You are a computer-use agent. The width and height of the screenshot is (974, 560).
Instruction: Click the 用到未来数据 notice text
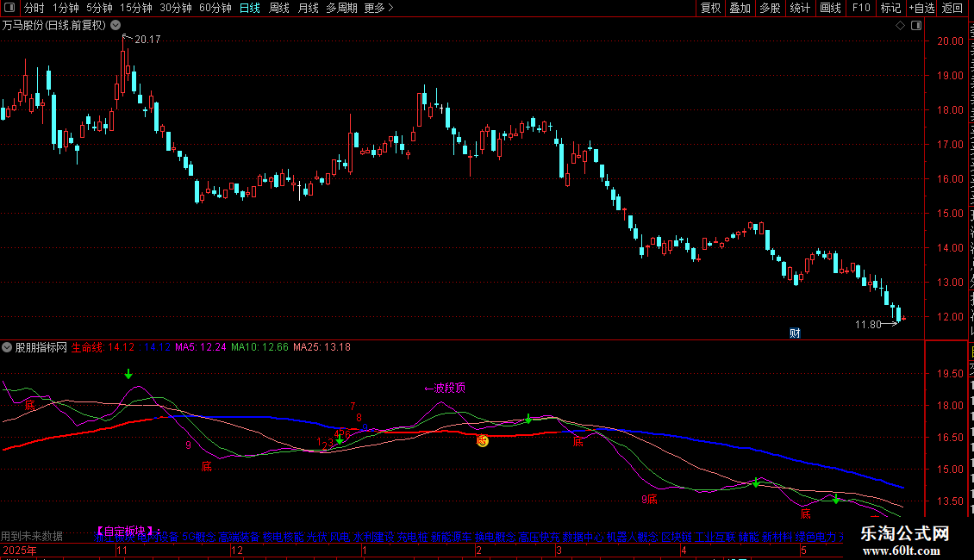click(x=32, y=536)
